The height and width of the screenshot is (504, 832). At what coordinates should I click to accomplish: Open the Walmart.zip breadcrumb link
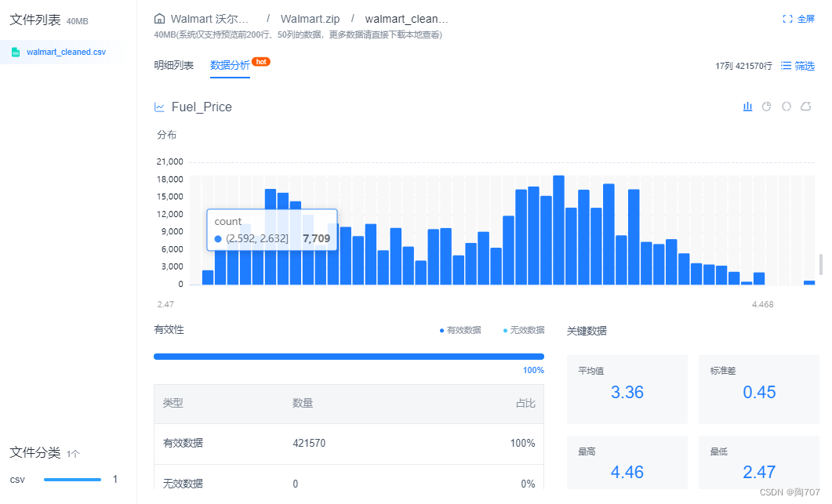coord(310,19)
